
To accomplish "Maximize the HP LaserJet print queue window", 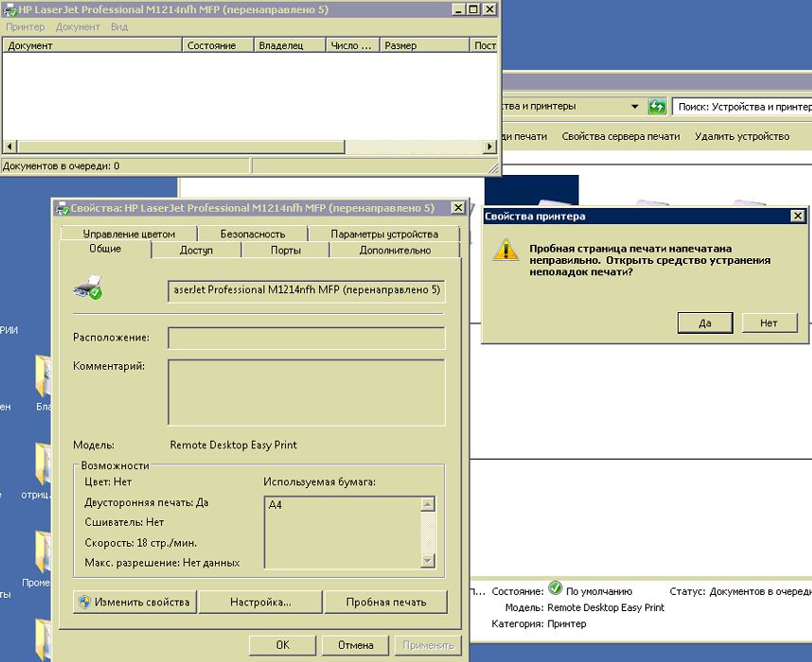I will pyautogui.click(x=473, y=9).
